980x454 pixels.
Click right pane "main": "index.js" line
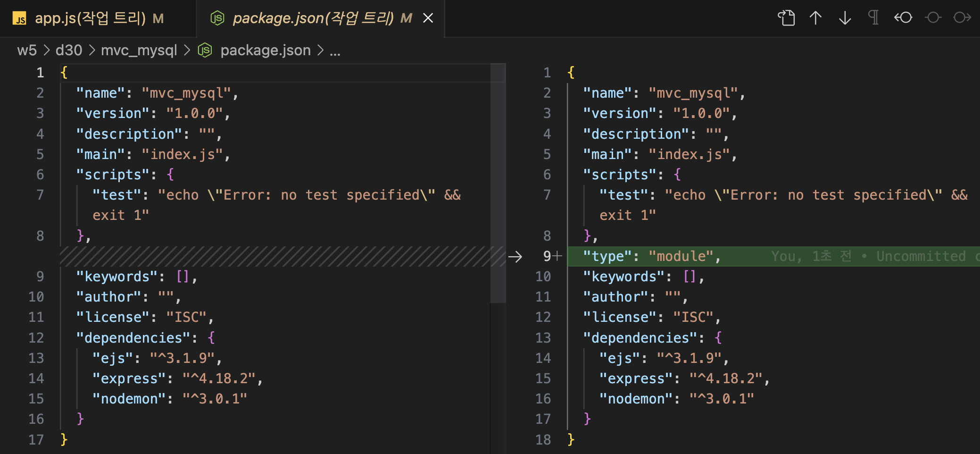660,155
